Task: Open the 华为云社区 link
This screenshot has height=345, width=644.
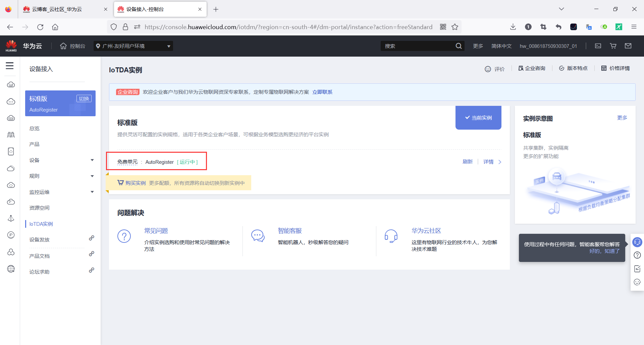Action: [426, 231]
